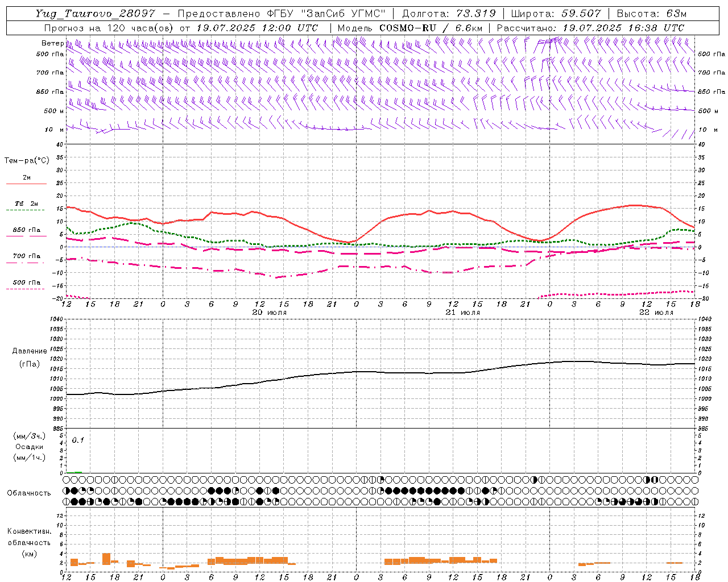The image size is (728, 582).
Task: Click the model name COSMO-RU / 6.6км
Action: [431, 28]
